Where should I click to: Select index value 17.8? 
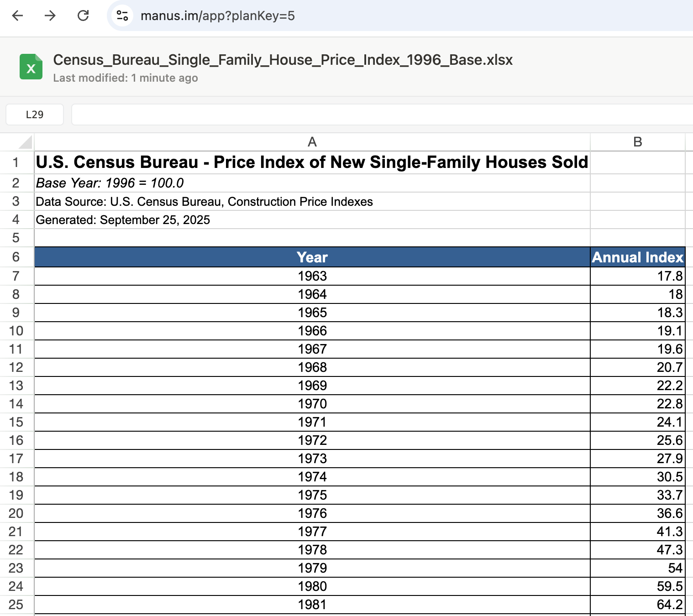pos(638,276)
